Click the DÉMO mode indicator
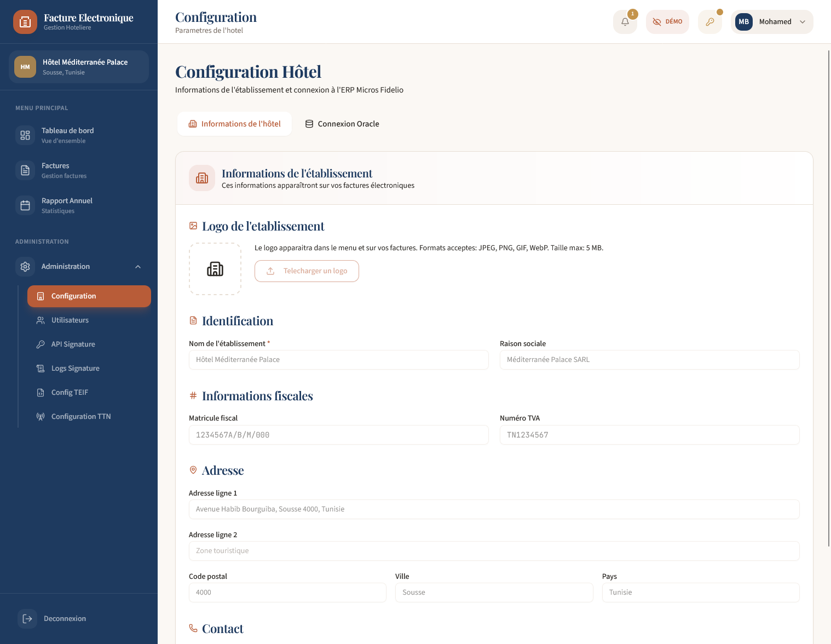The width and height of the screenshot is (831, 644). [x=667, y=21]
